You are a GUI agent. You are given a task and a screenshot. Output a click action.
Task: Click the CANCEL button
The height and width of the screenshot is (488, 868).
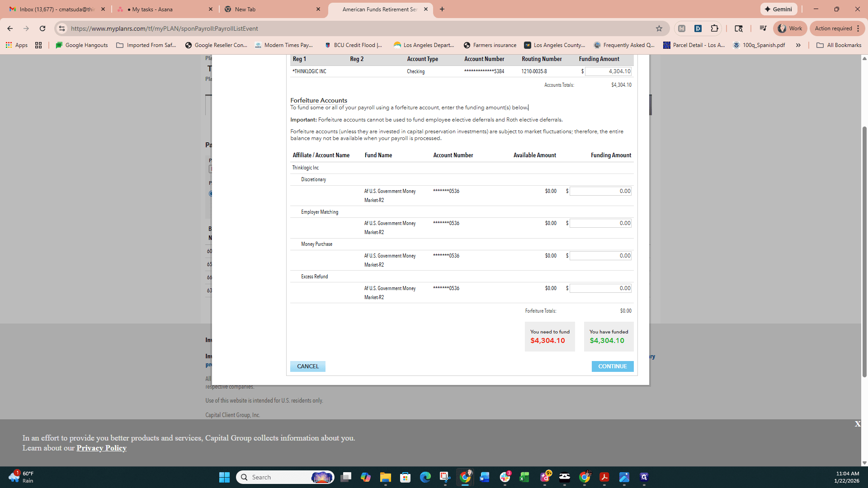(308, 366)
